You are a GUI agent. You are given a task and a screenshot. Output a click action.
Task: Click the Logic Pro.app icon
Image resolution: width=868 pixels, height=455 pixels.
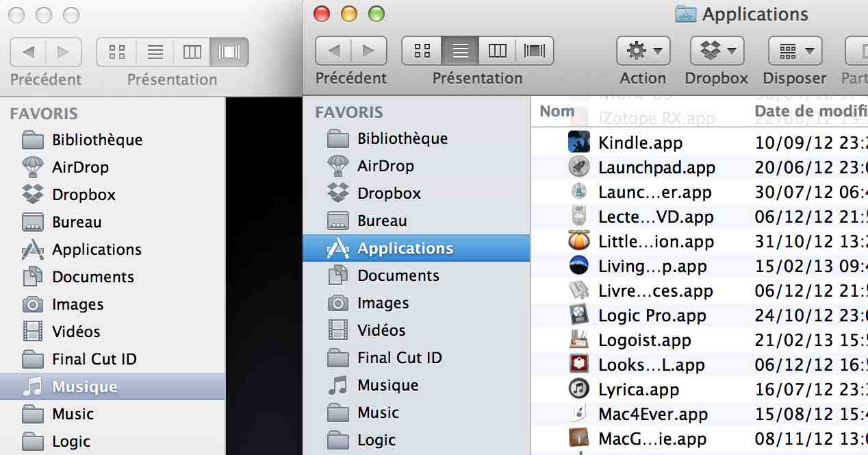[579, 315]
